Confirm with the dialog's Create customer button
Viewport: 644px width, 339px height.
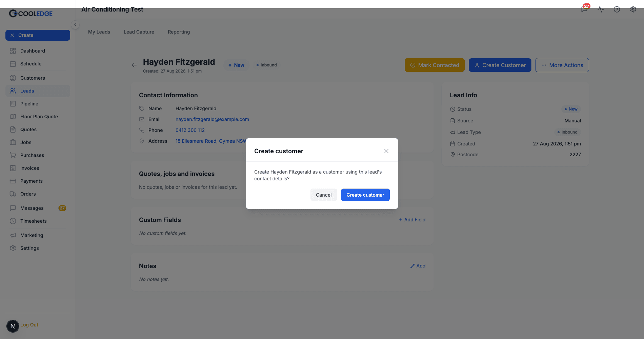(365, 195)
